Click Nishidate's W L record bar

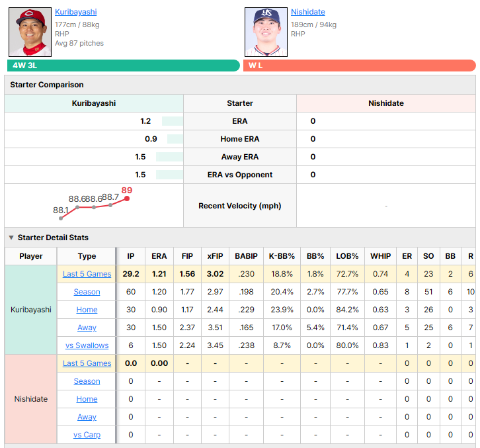(x=360, y=66)
